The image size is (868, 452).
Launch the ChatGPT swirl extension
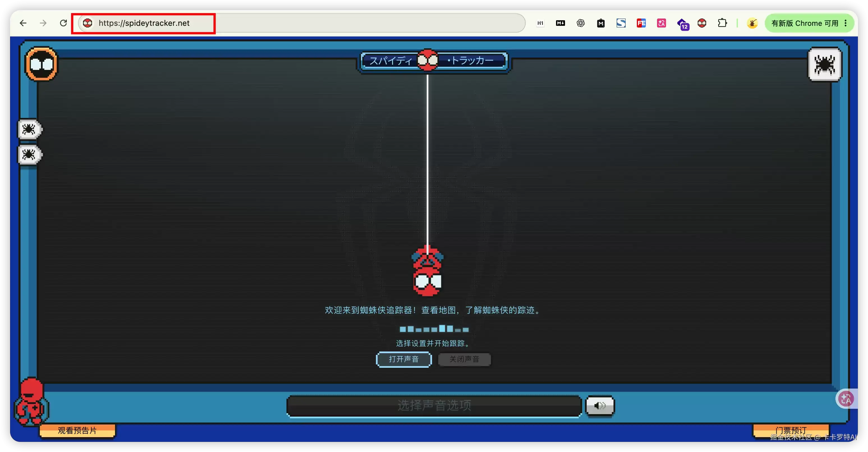tap(580, 23)
